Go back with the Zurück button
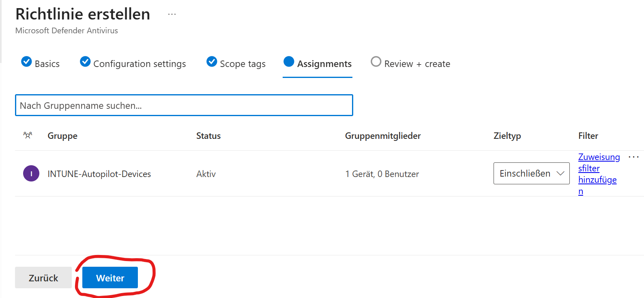 point(43,278)
